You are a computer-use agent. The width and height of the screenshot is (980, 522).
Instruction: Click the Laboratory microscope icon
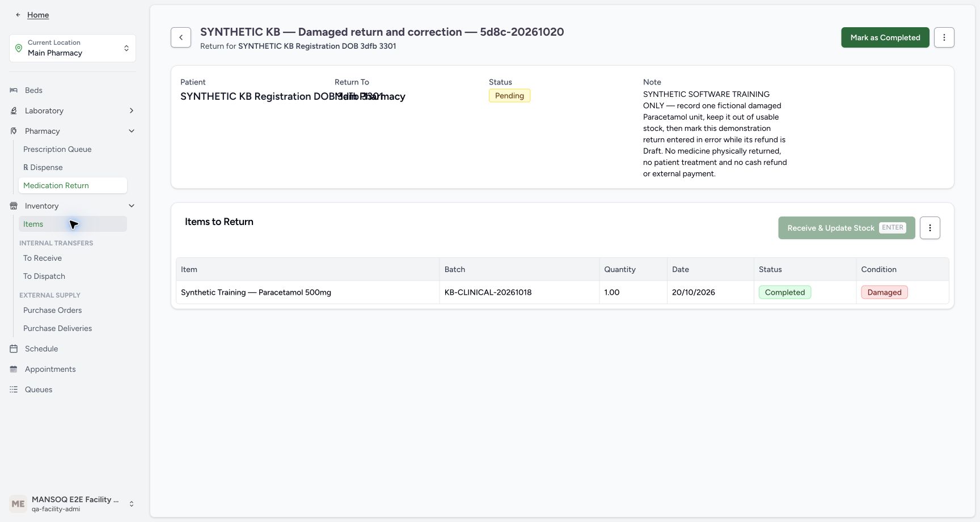coord(14,111)
